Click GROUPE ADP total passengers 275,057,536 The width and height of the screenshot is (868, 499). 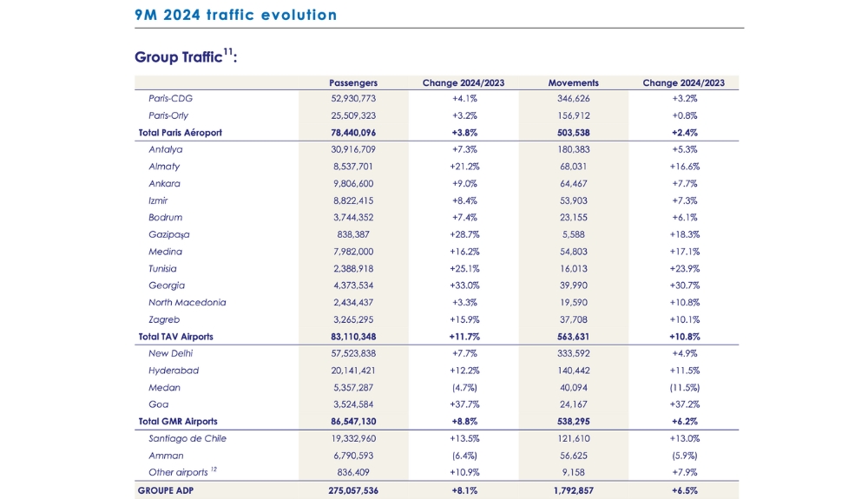click(353, 490)
